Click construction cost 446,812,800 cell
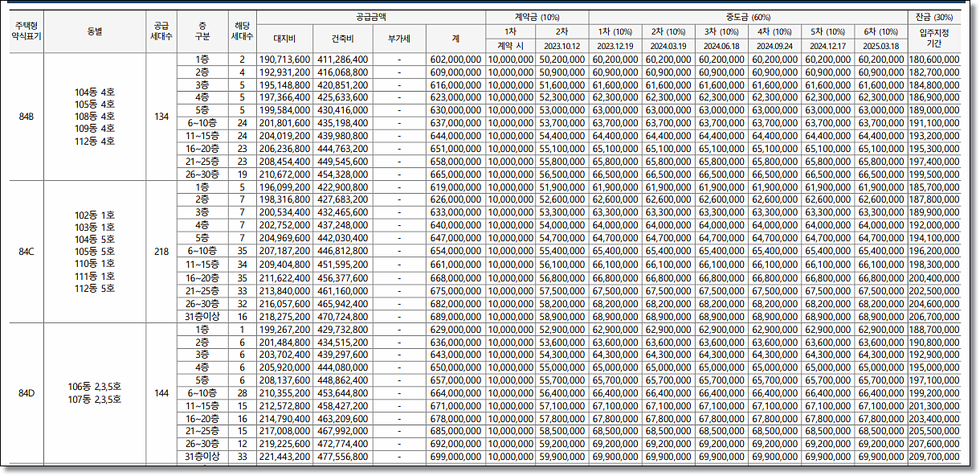This screenshot has width=980, height=476. pyautogui.click(x=342, y=251)
